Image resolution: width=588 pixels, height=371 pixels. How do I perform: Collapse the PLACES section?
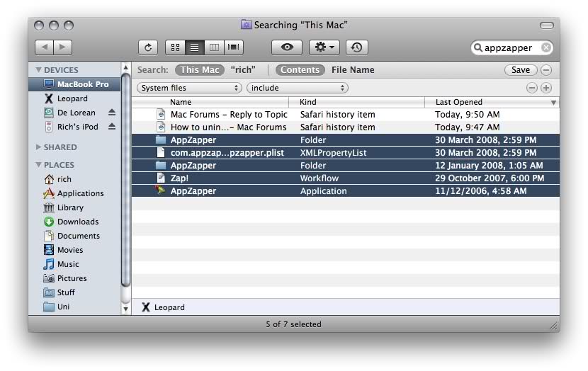[38, 164]
